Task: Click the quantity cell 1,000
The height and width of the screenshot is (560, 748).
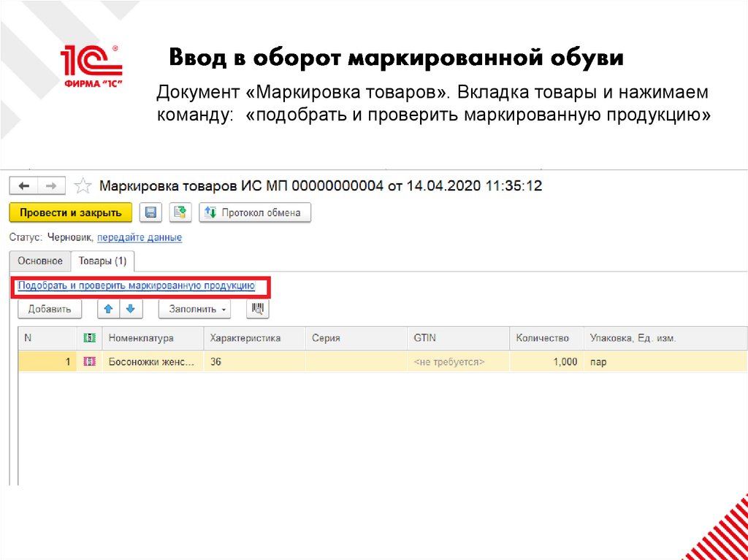Action: pos(546,362)
